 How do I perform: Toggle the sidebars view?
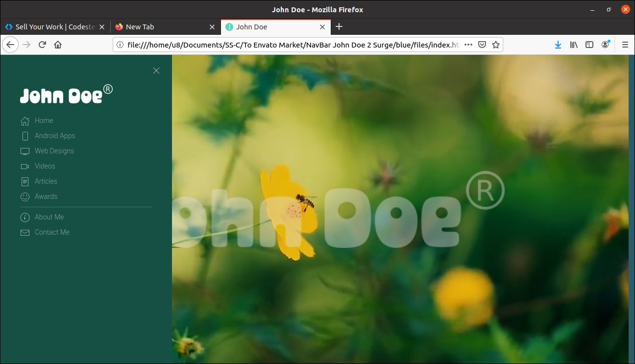point(589,45)
